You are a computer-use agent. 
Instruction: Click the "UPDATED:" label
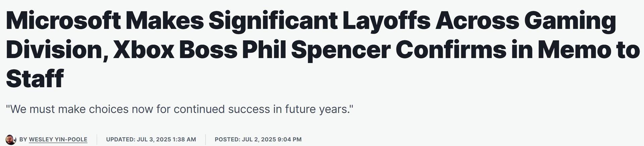click(x=121, y=139)
